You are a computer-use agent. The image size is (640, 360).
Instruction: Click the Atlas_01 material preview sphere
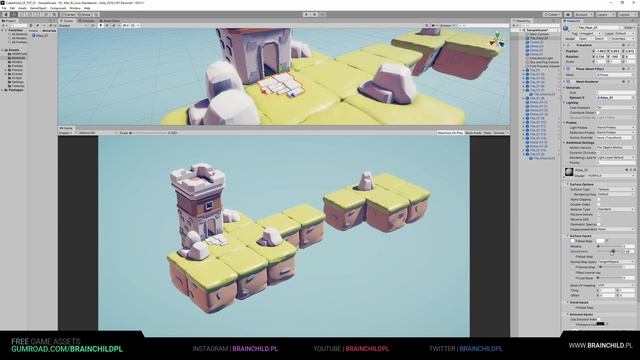pyautogui.click(x=569, y=172)
